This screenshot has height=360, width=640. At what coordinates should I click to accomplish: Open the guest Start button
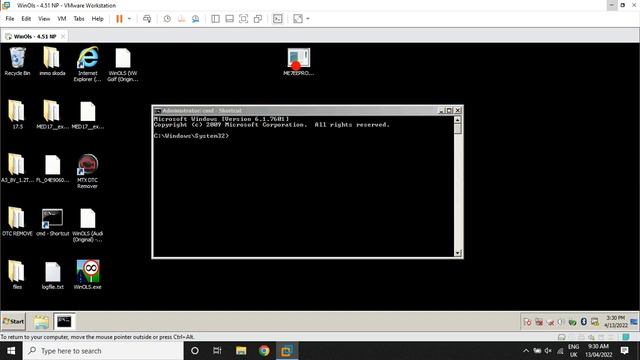(13, 321)
